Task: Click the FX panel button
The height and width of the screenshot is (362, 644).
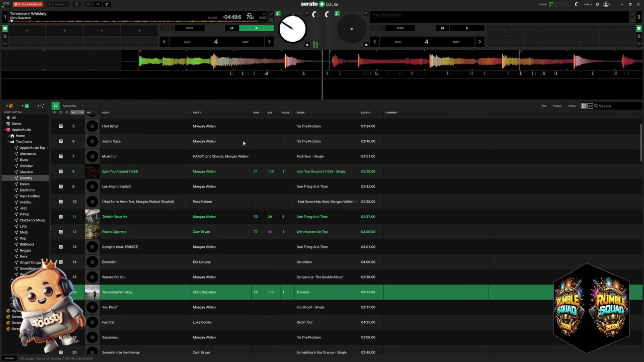Action: point(98,4)
